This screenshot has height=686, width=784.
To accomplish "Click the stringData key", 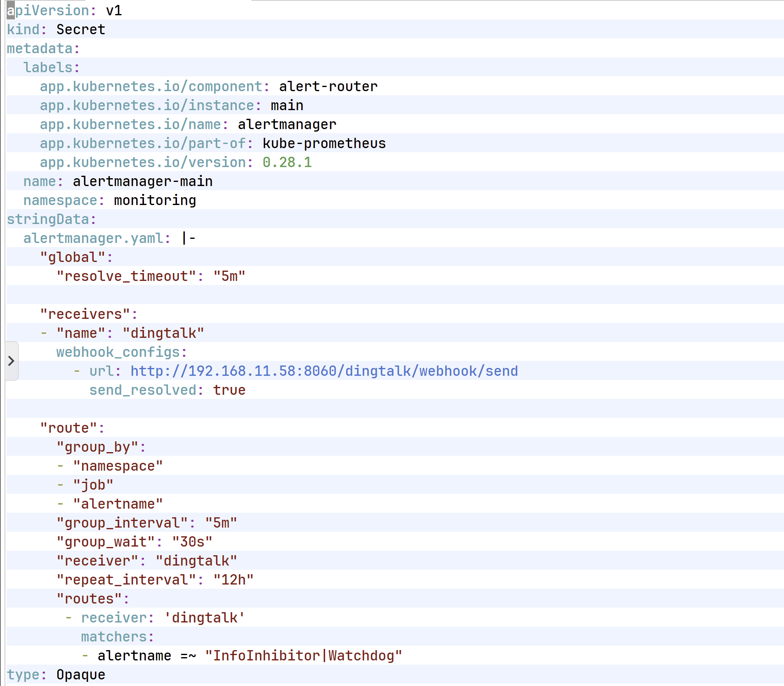I will [48, 219].
